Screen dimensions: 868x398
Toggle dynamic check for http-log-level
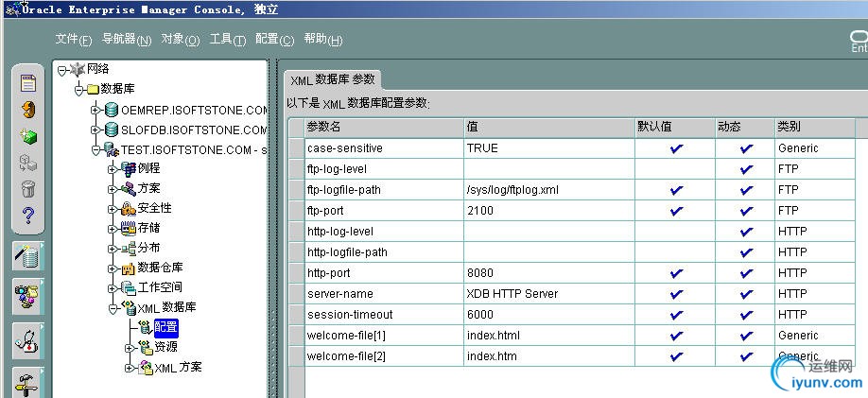pyautogui.click(x=746, y=232)
